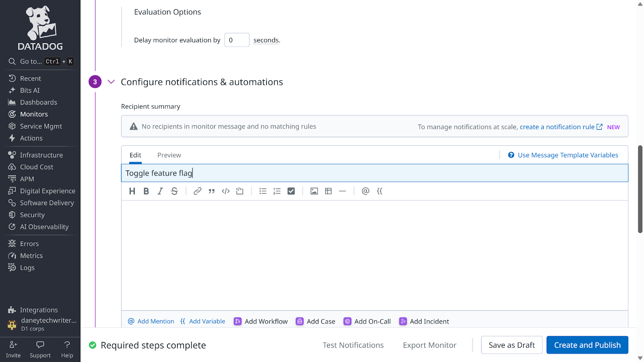
Task: Open APM section
Action: (27, 179)
